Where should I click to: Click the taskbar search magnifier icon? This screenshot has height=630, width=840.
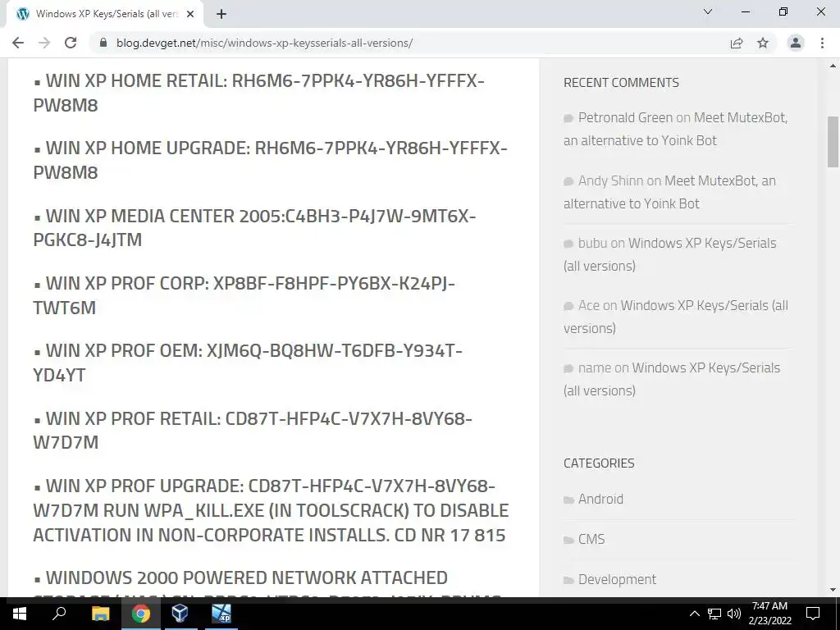coord(59,614)
